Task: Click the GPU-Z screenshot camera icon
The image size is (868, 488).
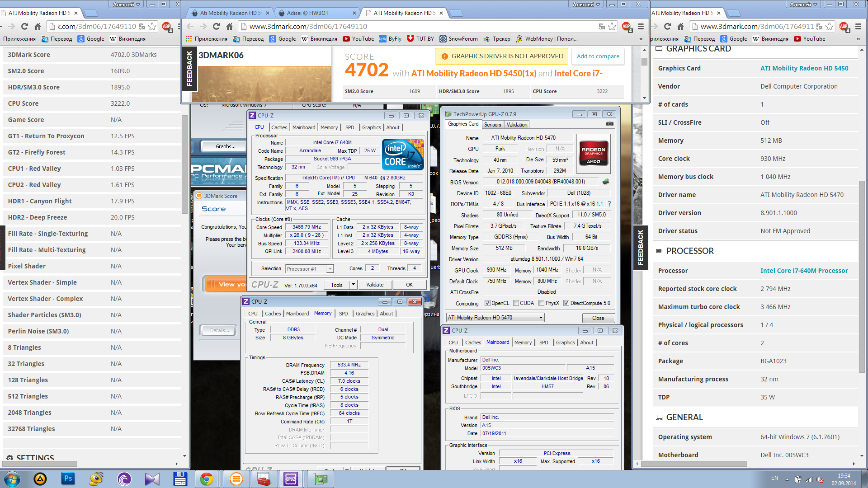Action: pyautogui.click(x=610, y=124)
